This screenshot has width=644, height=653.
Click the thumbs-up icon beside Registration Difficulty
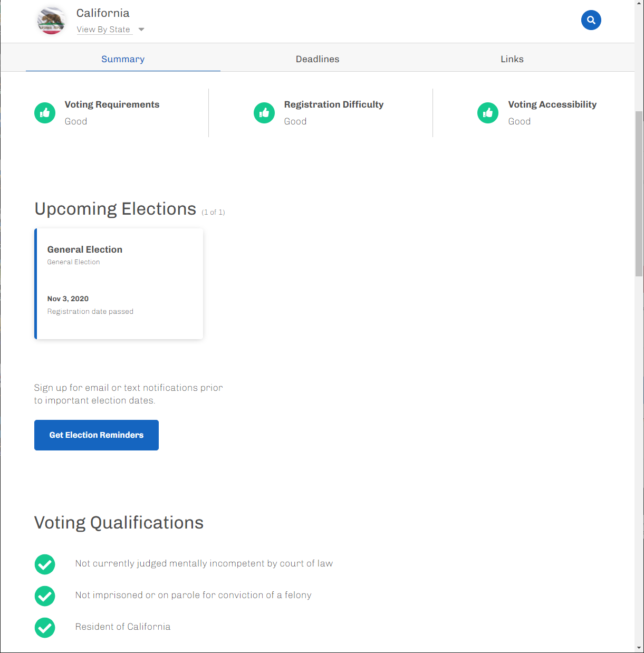[x=264, y=112]
